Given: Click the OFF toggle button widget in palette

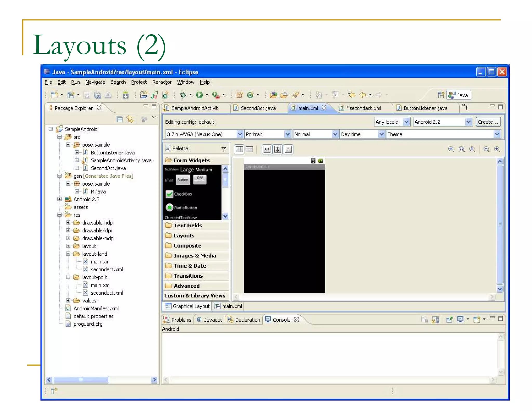Looking at the screenshot, I should (200, 179).
